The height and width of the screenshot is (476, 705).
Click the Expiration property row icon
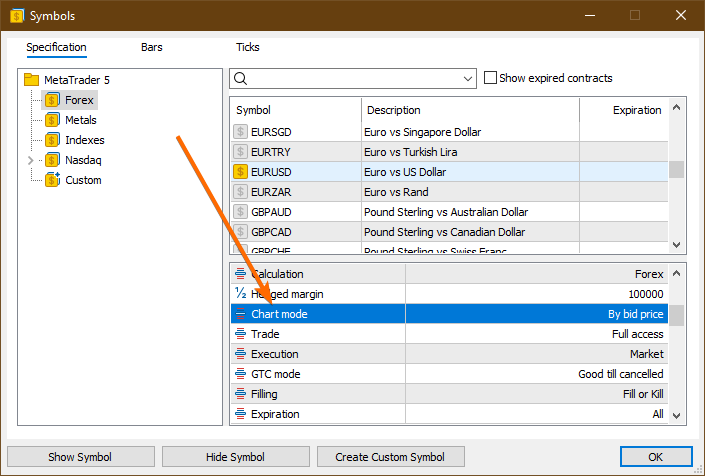pos(241,414)
